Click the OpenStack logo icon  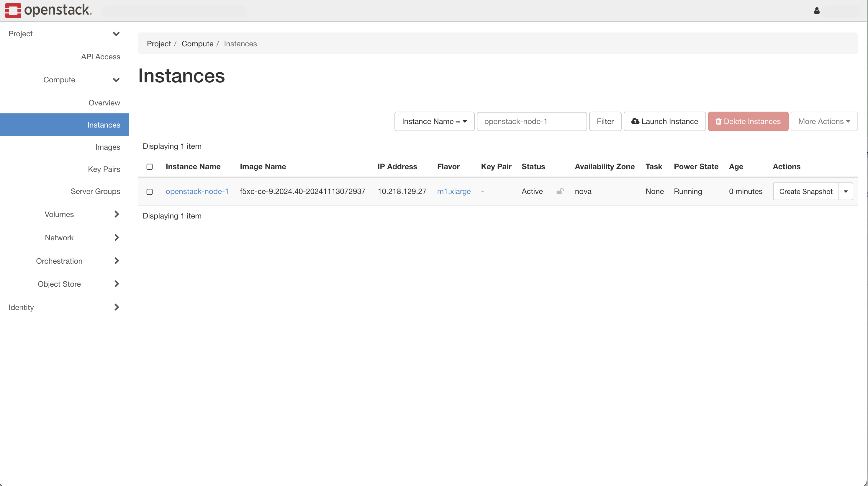(13, 10)
